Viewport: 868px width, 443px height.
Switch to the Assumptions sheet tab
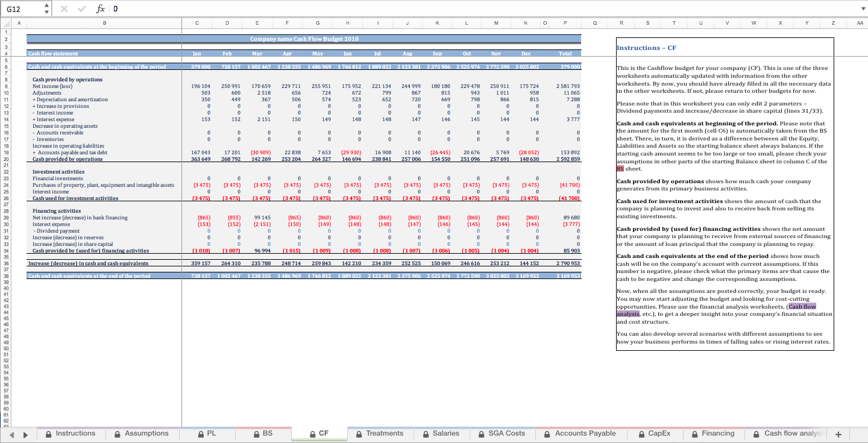[140, 433]
